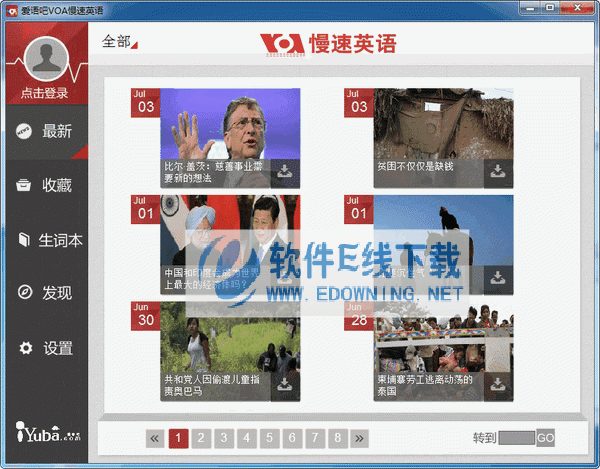The image size is (600, 469).
Task: Go to previous pages with « button
Action: point(155,438)
